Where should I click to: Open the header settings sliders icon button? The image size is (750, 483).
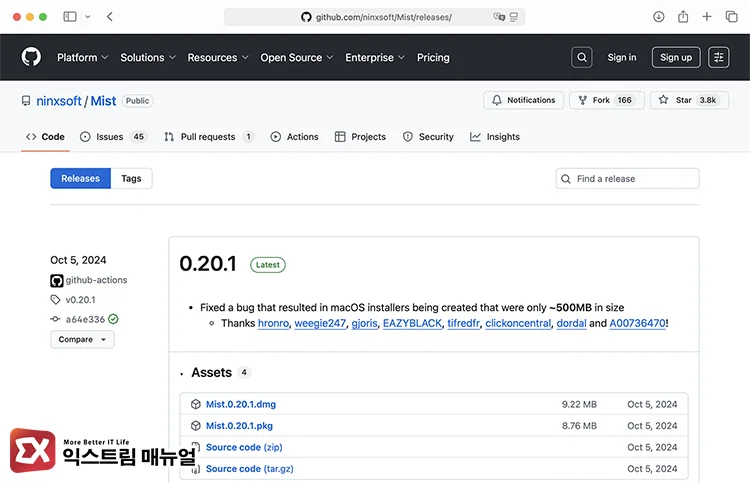(718, 57)
